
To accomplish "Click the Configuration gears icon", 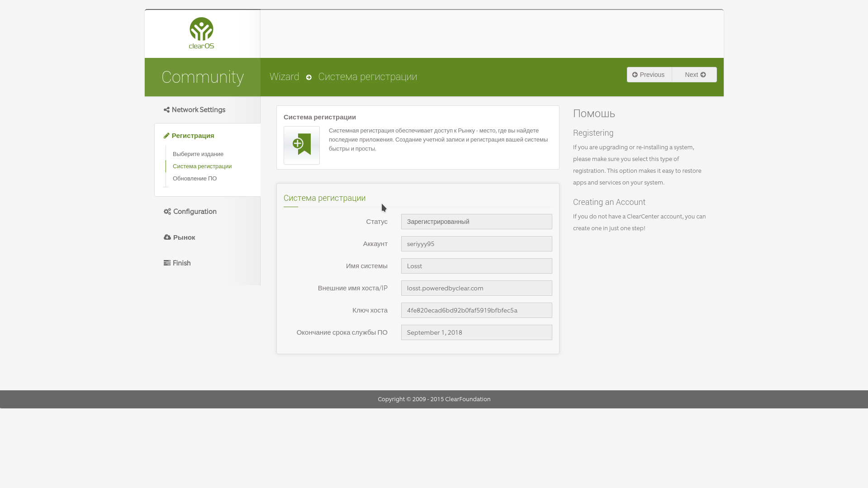I will tap(167, 212).
